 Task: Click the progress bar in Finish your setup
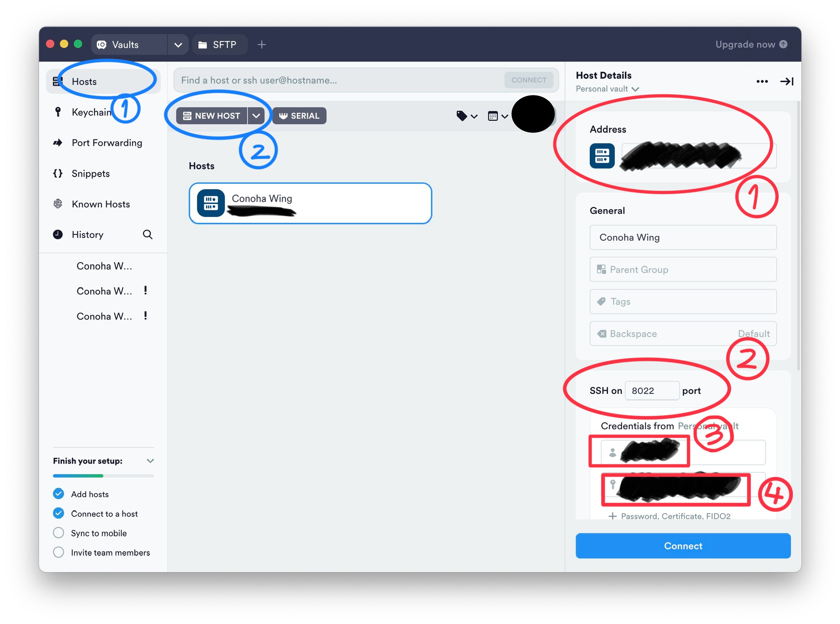coord(102,474)
